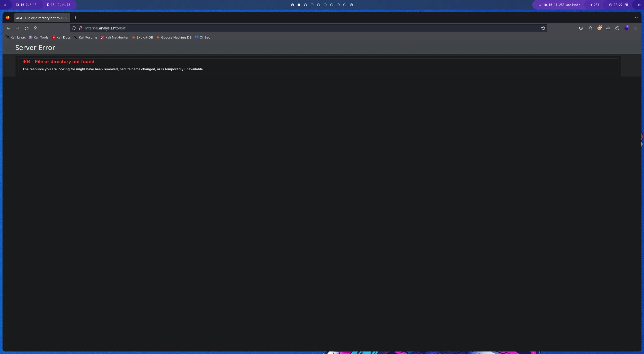Switch to the third workspace dot
This screenshot has height=354, width=644.
(x=305, y=5)
